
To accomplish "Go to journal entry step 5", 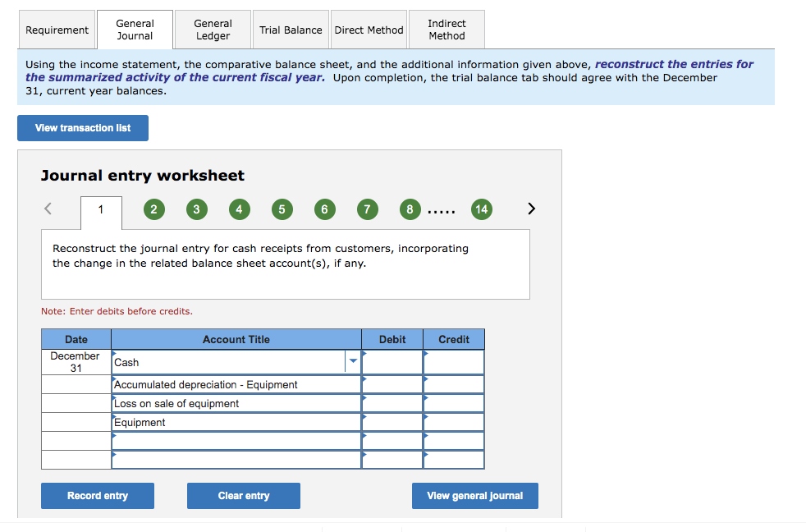I will [x=282, y=209].
